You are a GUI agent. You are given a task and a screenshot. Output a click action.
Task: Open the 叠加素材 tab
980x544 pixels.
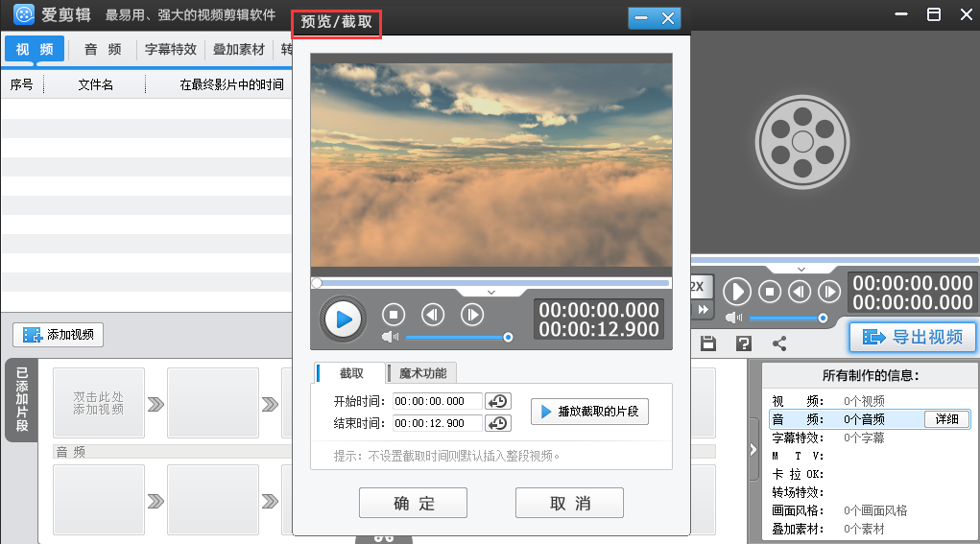click(x=239, y=49)
